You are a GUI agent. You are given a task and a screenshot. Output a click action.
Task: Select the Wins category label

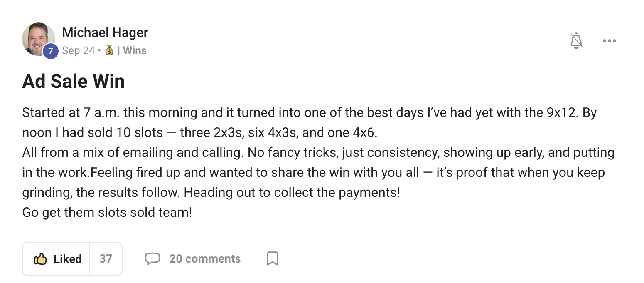tap(135, 50)
